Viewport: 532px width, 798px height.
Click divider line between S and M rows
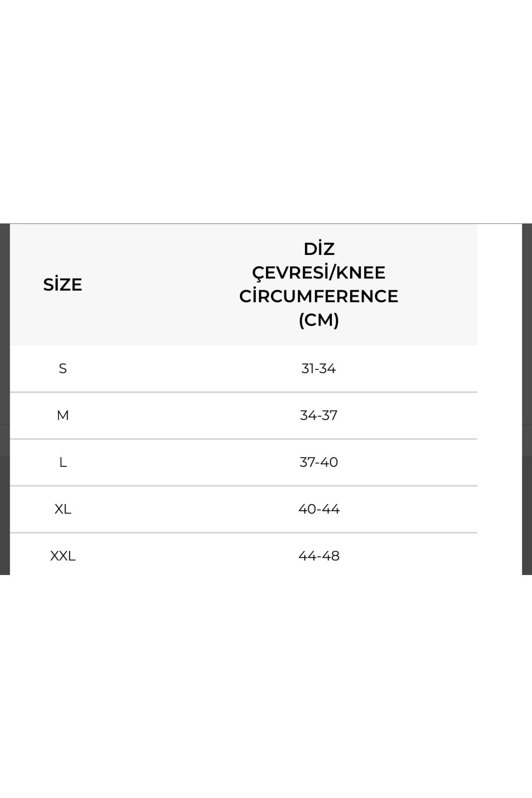click(243, 392)
